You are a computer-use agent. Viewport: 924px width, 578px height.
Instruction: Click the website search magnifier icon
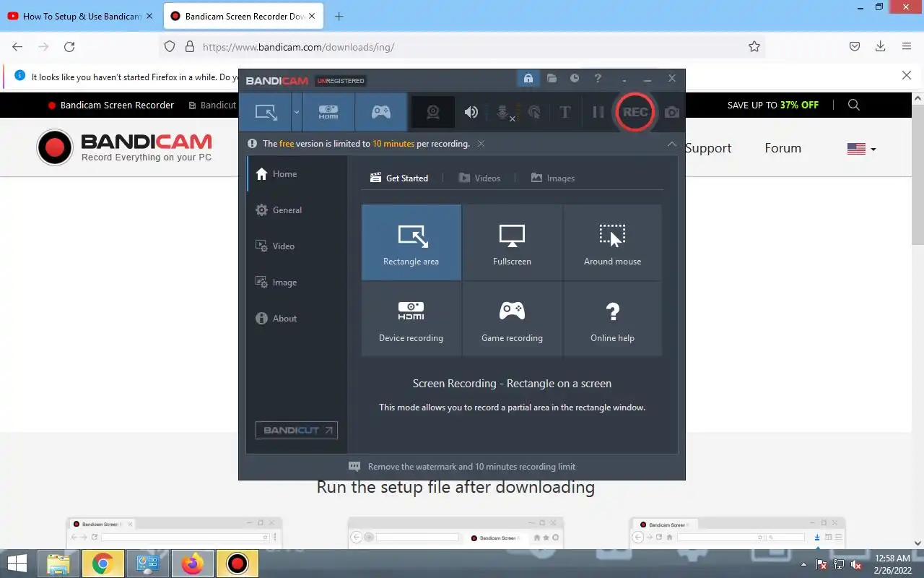[x=854, y=105]
